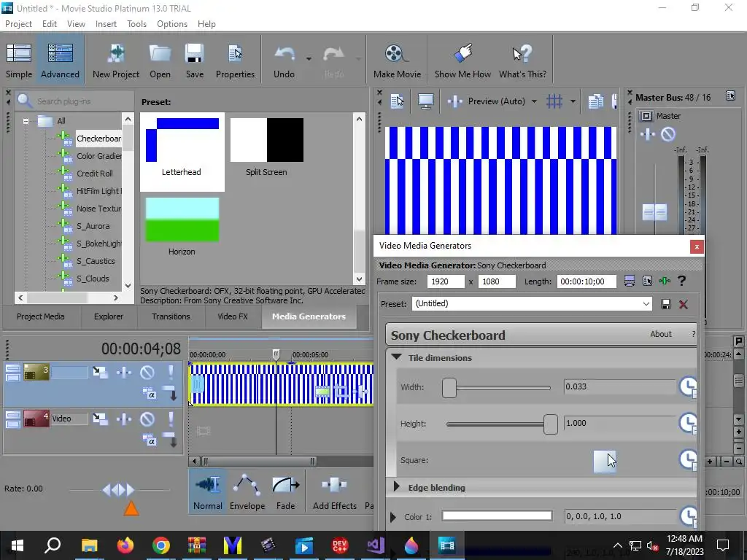Image resolution: width=747 pixels, height=560 pixels.
Task: Choose the Horizon preset
Action: coord(182,227)
